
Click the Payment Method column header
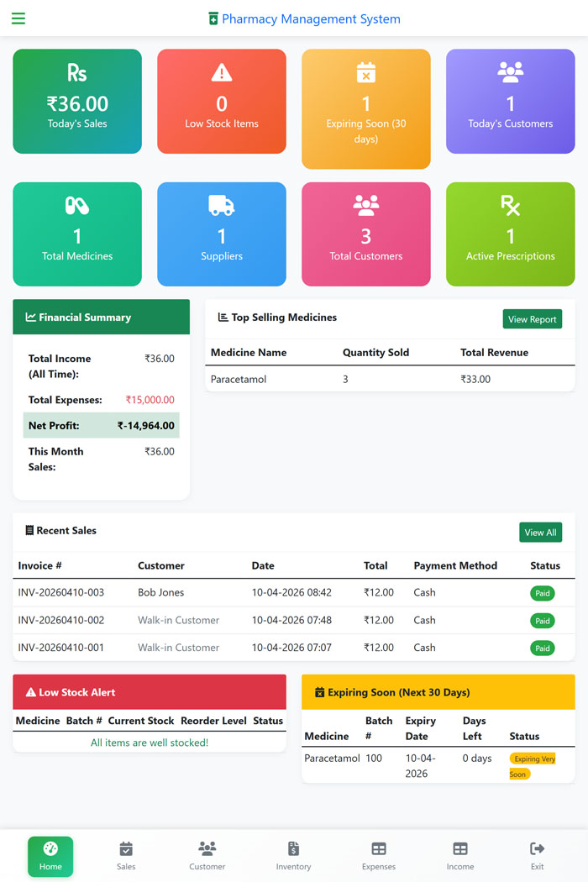(455, 565)
